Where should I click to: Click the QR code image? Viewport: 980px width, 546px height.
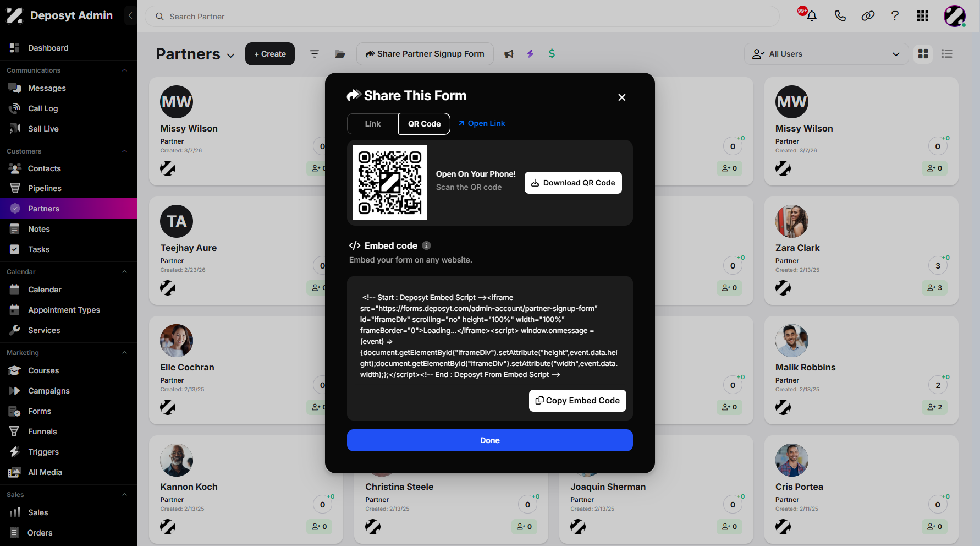(x=390, y=183)
